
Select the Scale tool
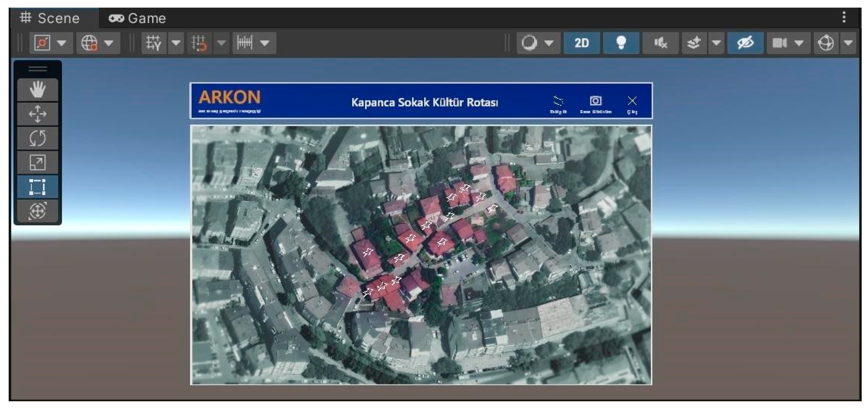(x=37, y=162)
